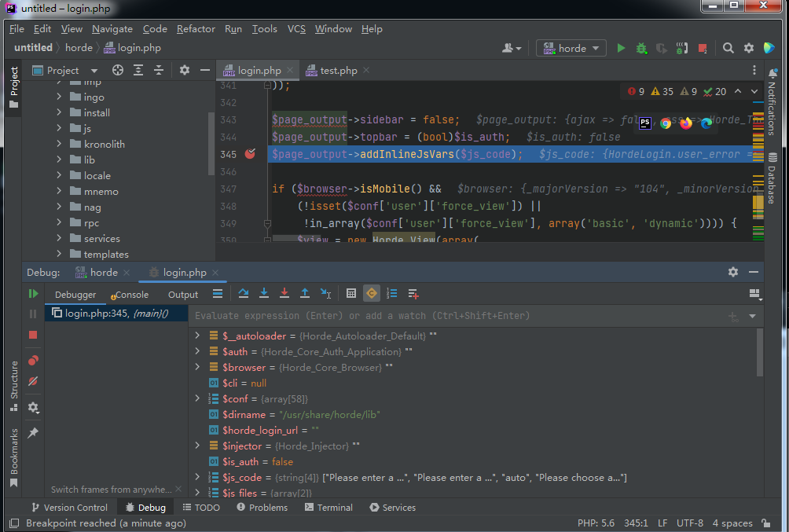
Task: Open Notifications side panel
Action: (x=772, y=103)
